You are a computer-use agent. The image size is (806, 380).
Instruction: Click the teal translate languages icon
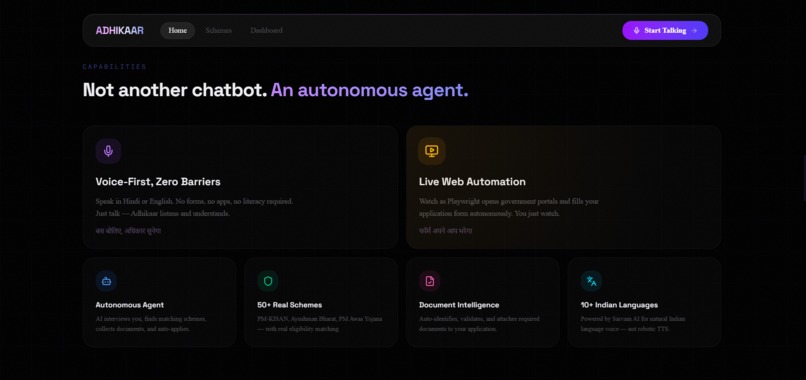[x=591, y=281]
